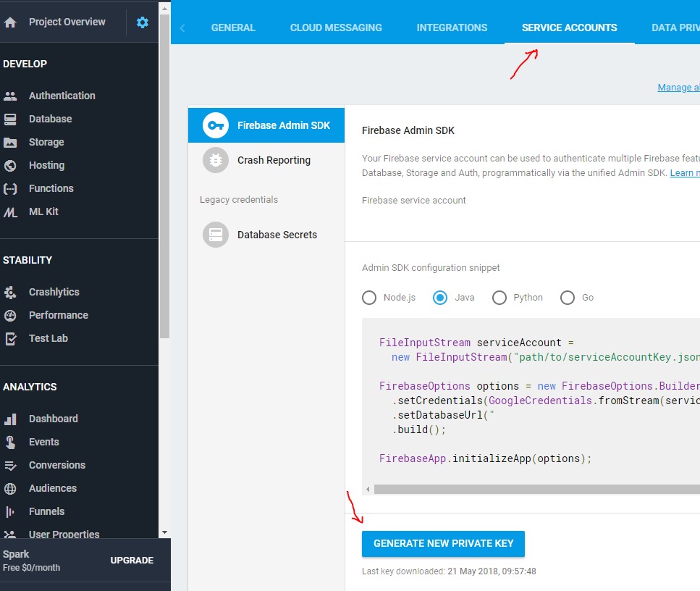
Task: Click the Crashlytics icon
Action: [10, 292]
